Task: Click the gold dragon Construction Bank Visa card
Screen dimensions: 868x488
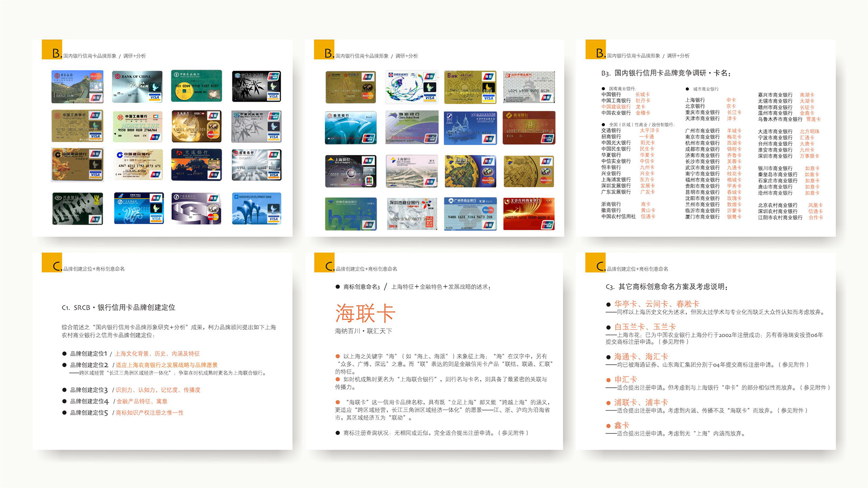Action: (77, 164)
